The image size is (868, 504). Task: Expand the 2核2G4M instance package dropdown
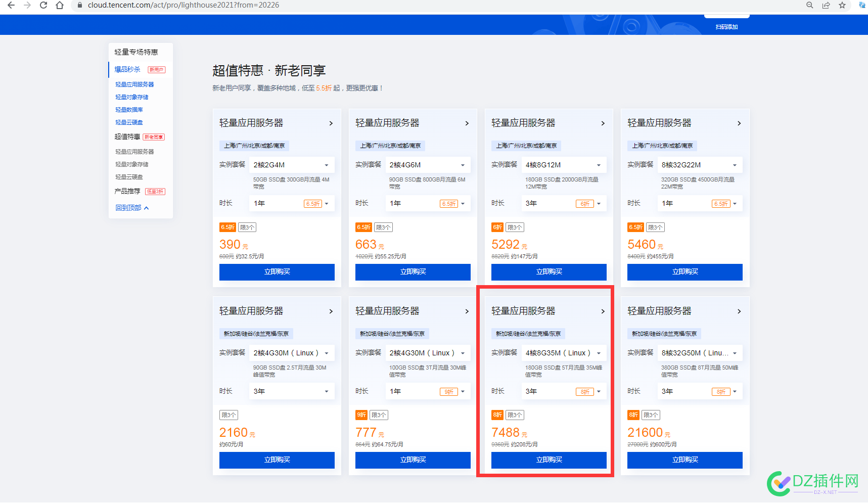292,165
